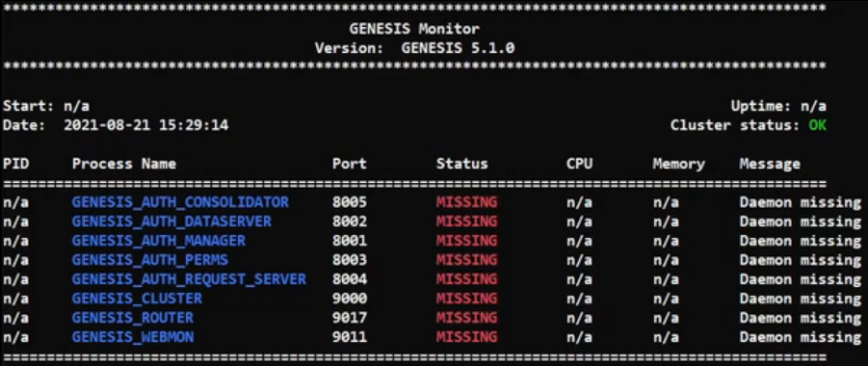Click the GENESIS_AUTH_CONSOLIDATOR process name
This screenshot has width=868, height=366.
pyautogui.click(x=180, y=202)
